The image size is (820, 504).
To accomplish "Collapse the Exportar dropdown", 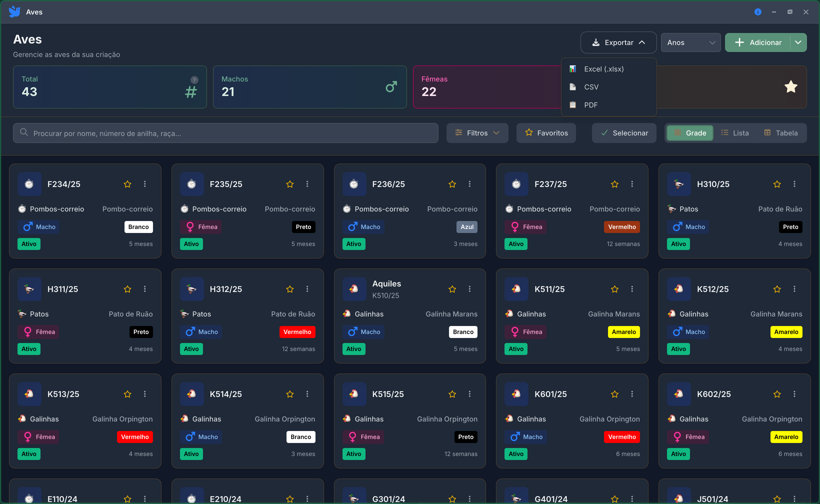I will tap(618, 43).
